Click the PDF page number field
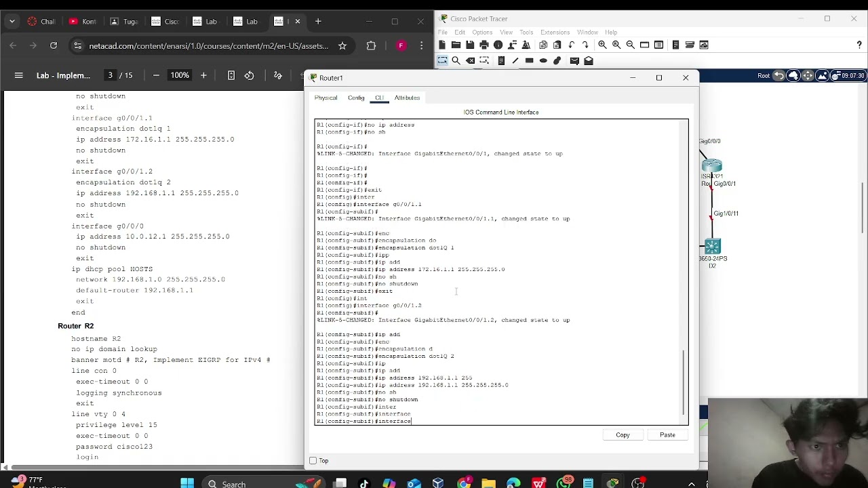The image size is (868, 488). (110, 75)
